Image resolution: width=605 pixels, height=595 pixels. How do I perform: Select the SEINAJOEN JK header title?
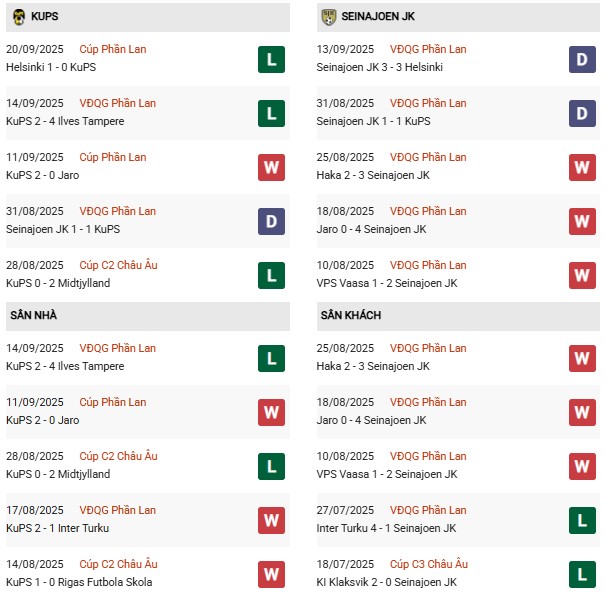(x=378, y=17)
